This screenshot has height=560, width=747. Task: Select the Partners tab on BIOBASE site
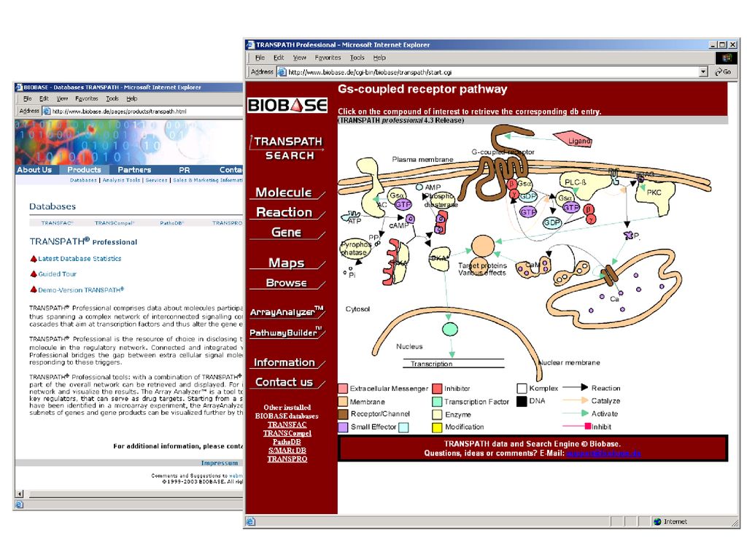[134, 169]
